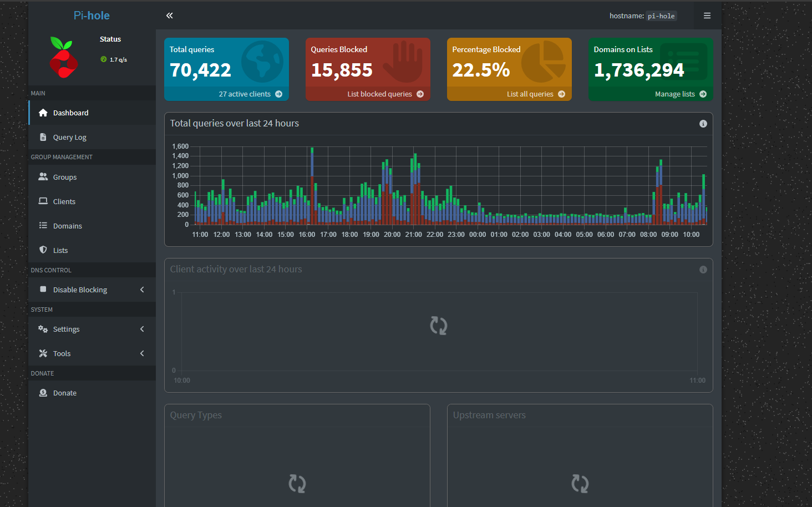Open the info icon on Total queries chart
Viewport: 812px width, 507px height.
(x=703, y=124)
